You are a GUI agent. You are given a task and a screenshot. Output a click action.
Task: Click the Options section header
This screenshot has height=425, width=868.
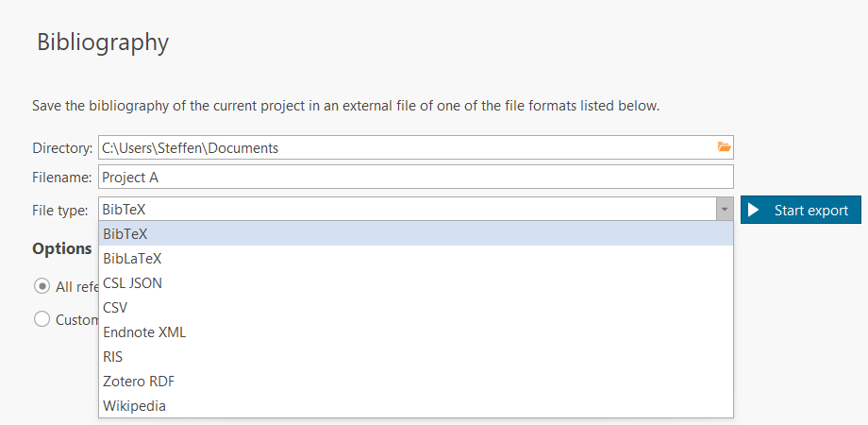(x=61, y=248)
